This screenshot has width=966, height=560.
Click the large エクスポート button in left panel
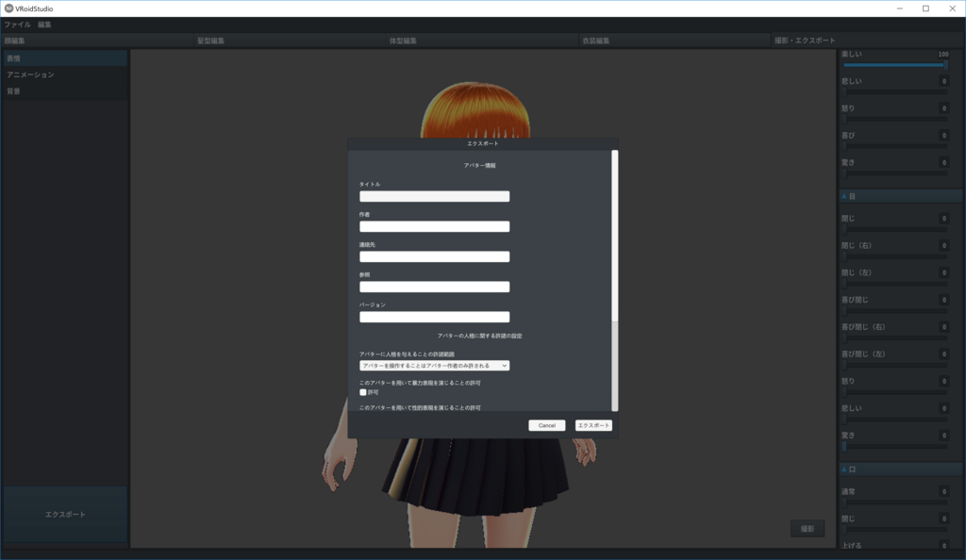(x=65, y=515)
